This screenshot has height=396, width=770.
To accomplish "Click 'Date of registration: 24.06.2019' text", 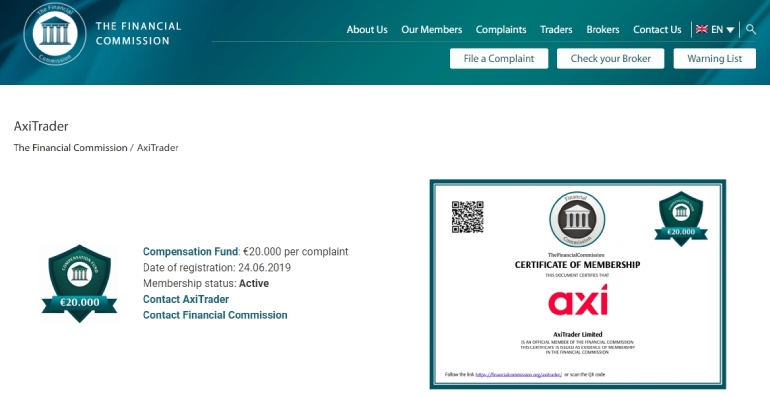I will click(217, 268).
